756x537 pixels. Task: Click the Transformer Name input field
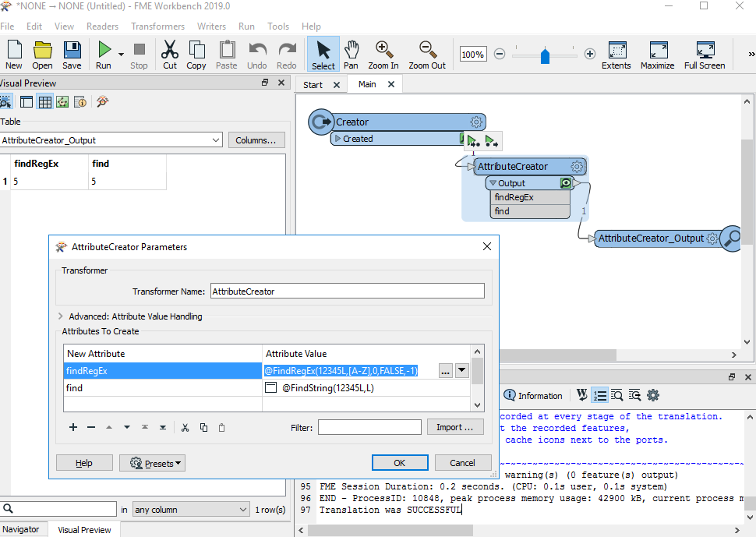coord(347,291)
